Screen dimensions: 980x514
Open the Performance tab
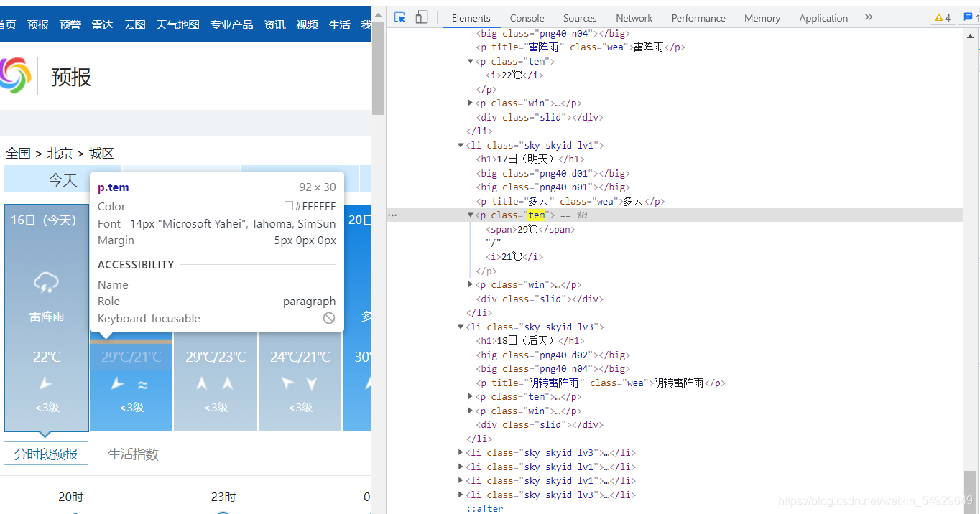click(x=698, y=18)
